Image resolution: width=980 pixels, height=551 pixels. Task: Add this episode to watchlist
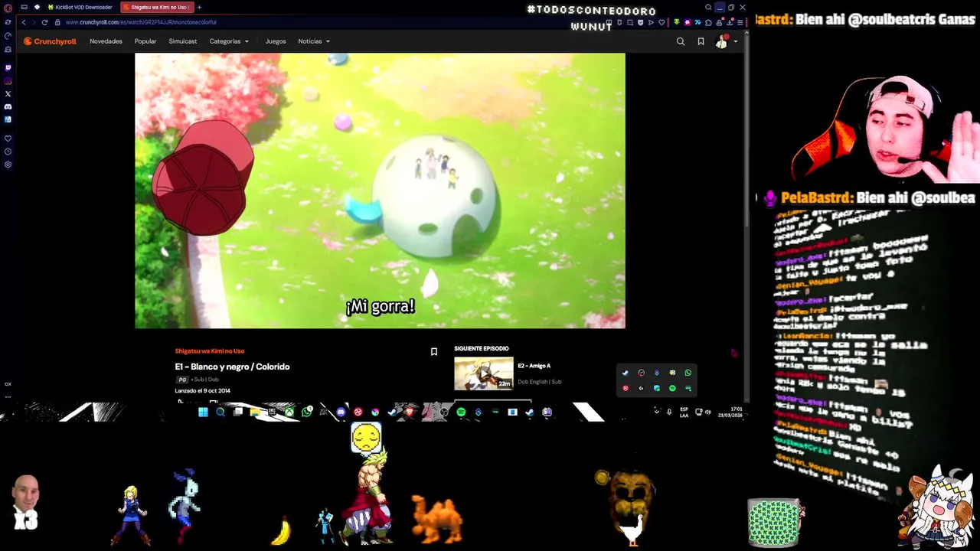pyautogui.click(x=433, y=351)
